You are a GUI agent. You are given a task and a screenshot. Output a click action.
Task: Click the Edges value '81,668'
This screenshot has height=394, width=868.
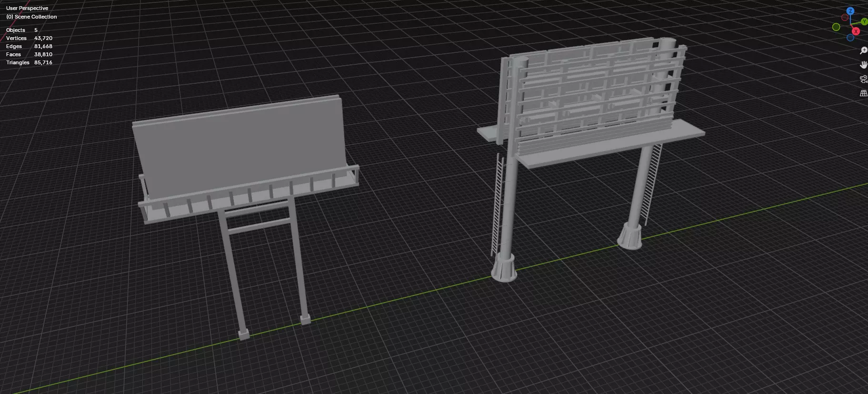(x=43, y=46)
